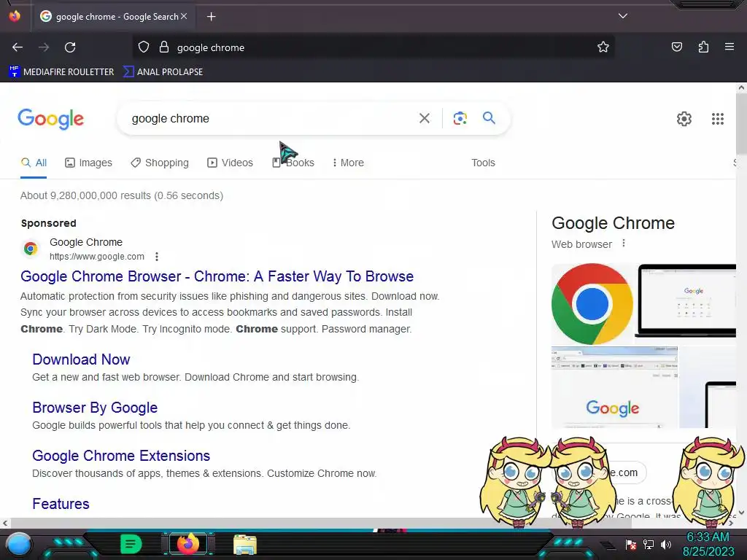Image resolution: width=747 pixels, height=560 pixels.
Task: Switch to the Shopping tab
Action: 160,163
